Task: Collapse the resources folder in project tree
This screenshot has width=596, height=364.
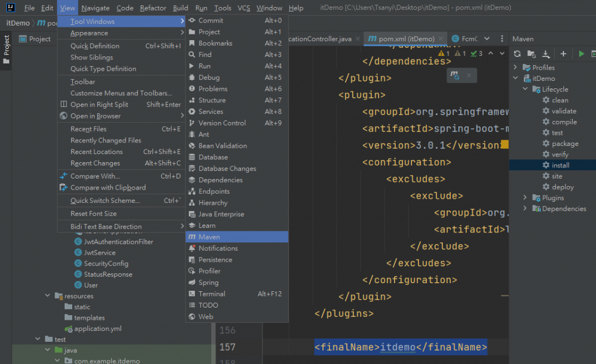Action: pyautogui.click(x=48, y=295)
